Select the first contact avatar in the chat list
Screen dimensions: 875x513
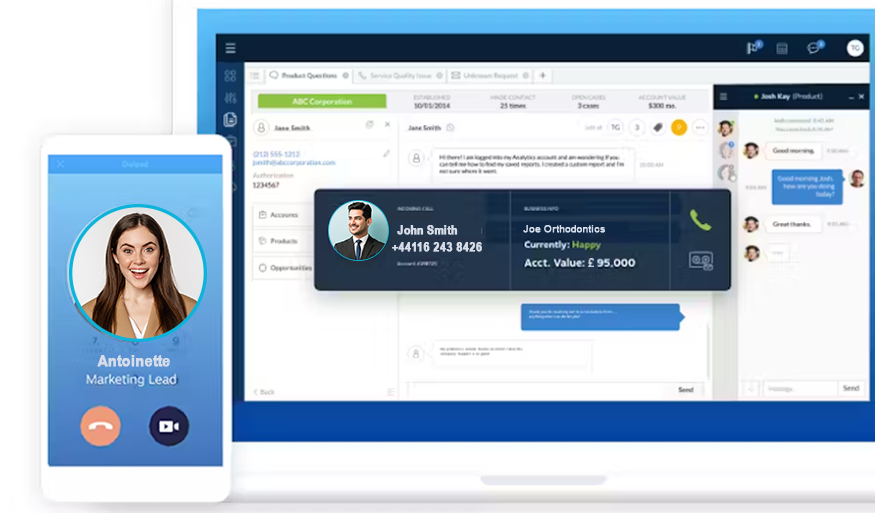(x=725, y=128)
